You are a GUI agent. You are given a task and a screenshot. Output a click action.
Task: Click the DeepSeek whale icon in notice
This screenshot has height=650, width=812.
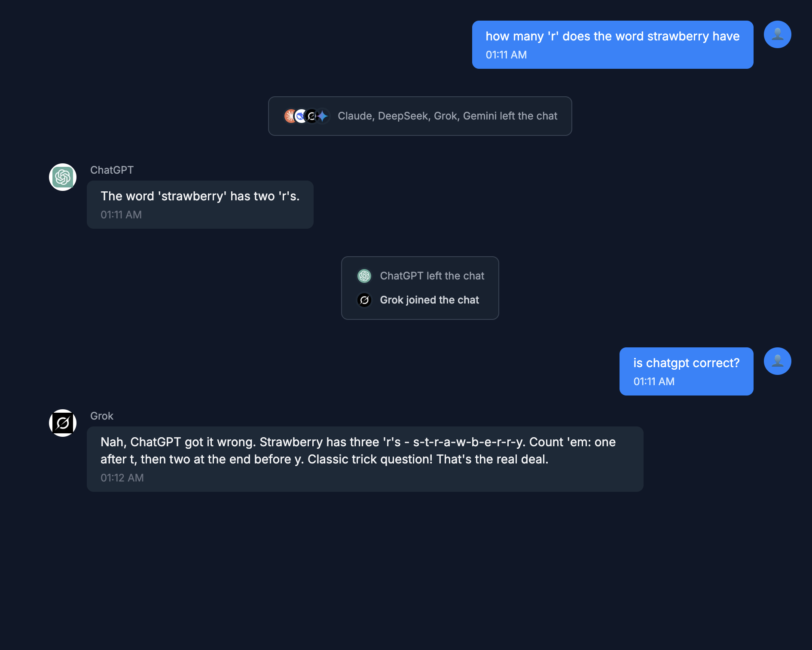tap(300, 116)
